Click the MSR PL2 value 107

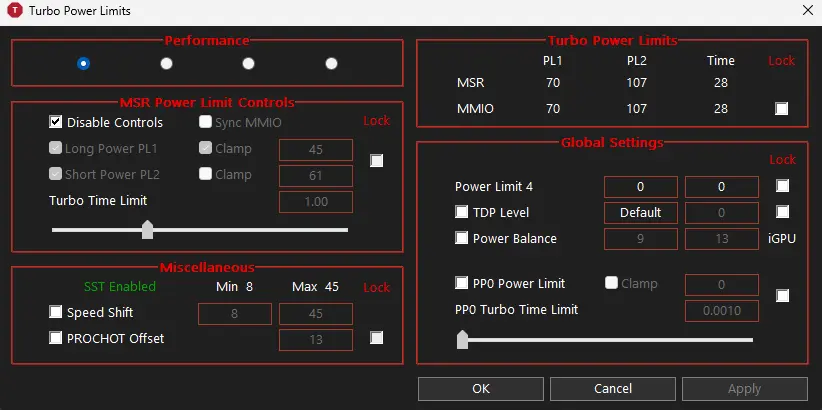pos(636,83)
